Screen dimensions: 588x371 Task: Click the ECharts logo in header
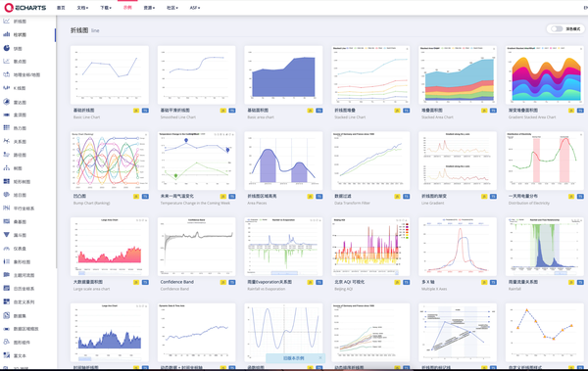(25, 8)
